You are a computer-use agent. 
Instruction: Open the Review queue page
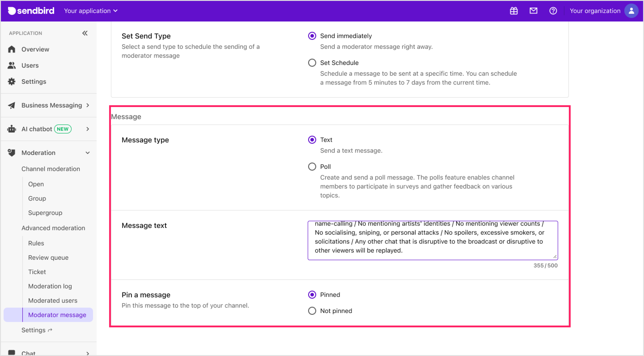point(48,257)
